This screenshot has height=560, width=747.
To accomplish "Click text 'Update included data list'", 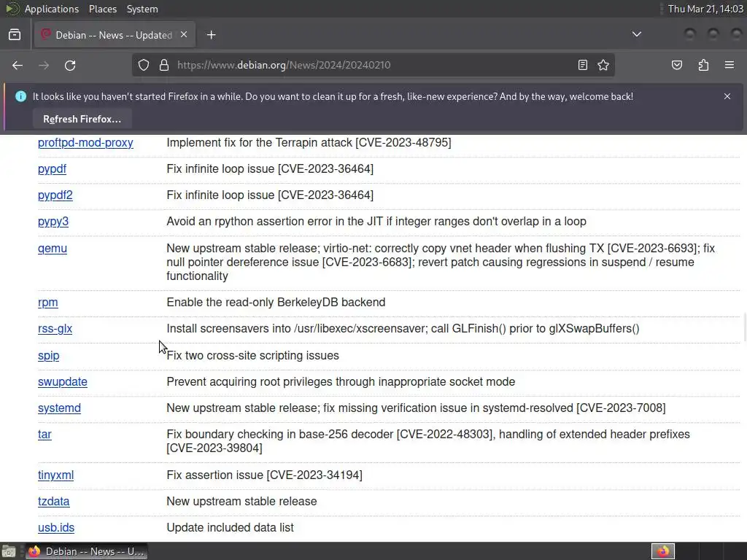I will 230,528.
